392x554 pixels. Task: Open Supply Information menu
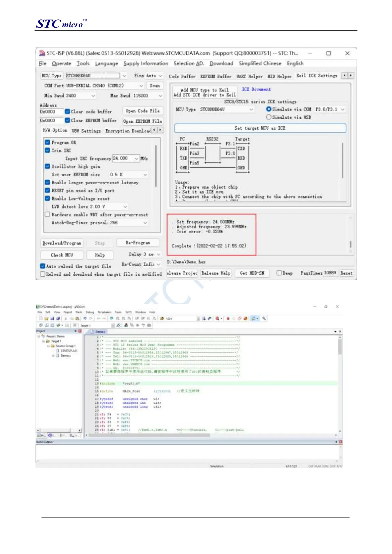tap(146, 63)
